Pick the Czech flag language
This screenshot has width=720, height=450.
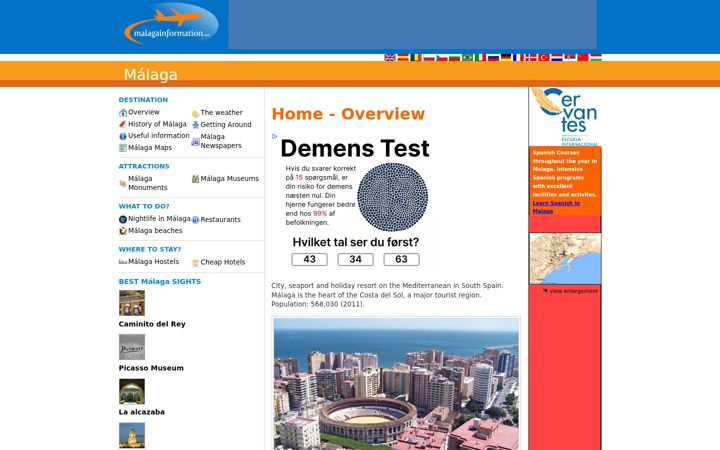(x=441, y=57)
